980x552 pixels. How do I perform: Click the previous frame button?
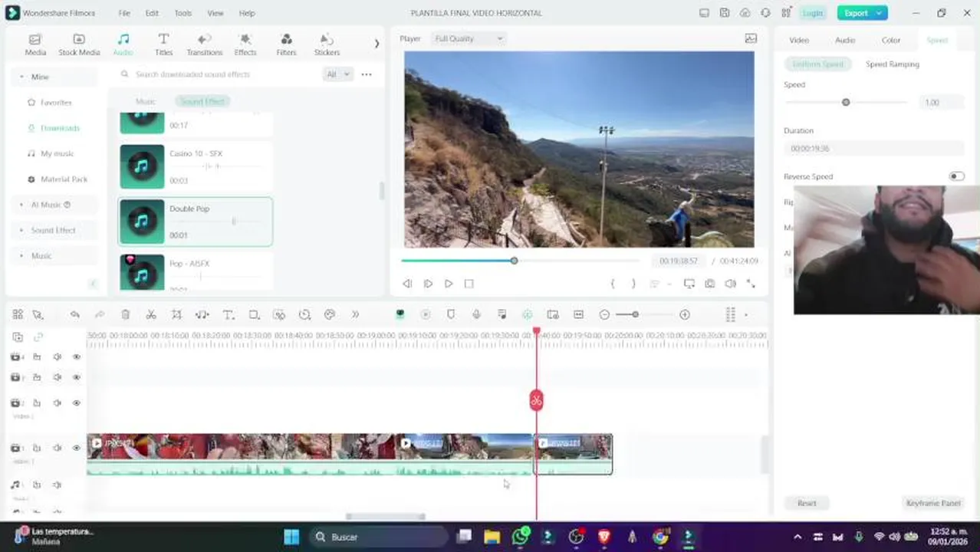(407, 284)
